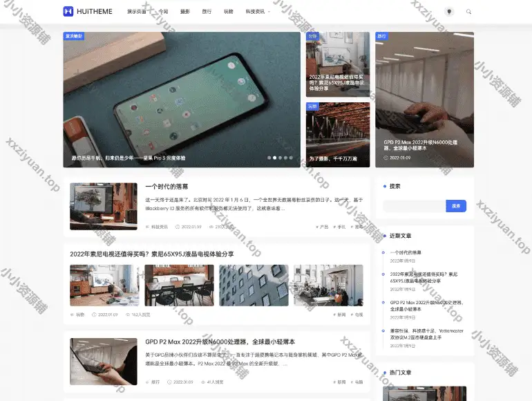Select the 玩物 navigation item
Screen dimensions: 532x401
229,12
